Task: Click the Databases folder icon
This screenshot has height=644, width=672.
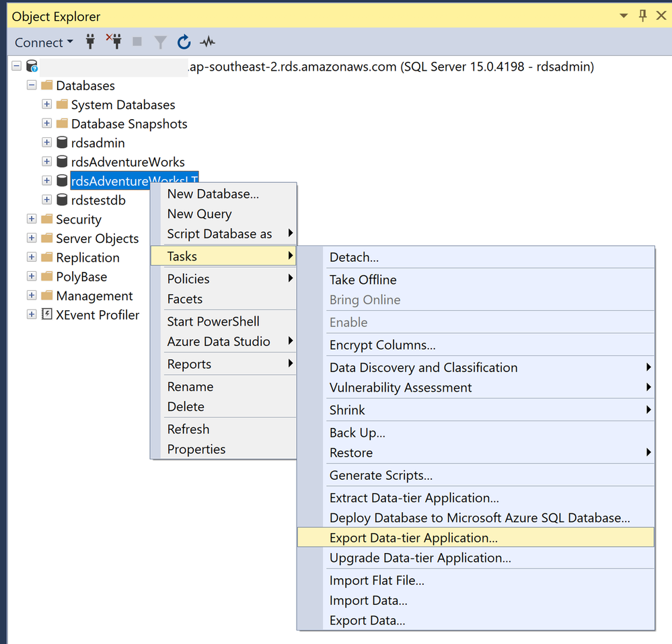Action: point(46,85)
